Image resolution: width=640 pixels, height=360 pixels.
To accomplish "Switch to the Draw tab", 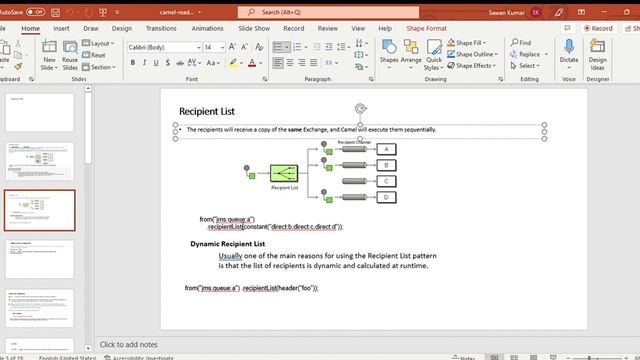I will click(91, 28).
